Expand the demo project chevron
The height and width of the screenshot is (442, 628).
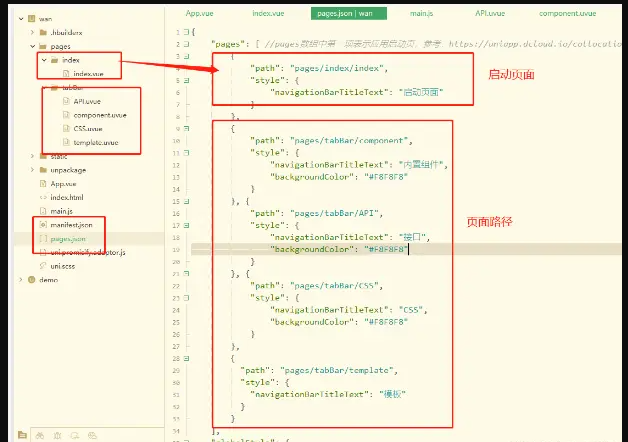(21, 280)
